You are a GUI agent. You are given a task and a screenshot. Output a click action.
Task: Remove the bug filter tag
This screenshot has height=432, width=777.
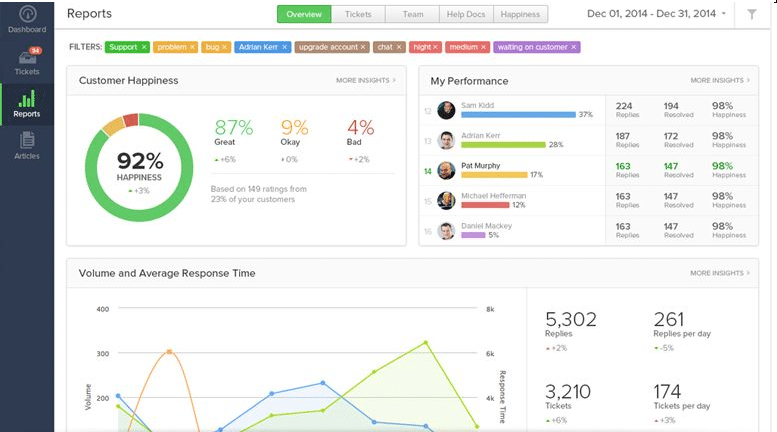point(224,47)
